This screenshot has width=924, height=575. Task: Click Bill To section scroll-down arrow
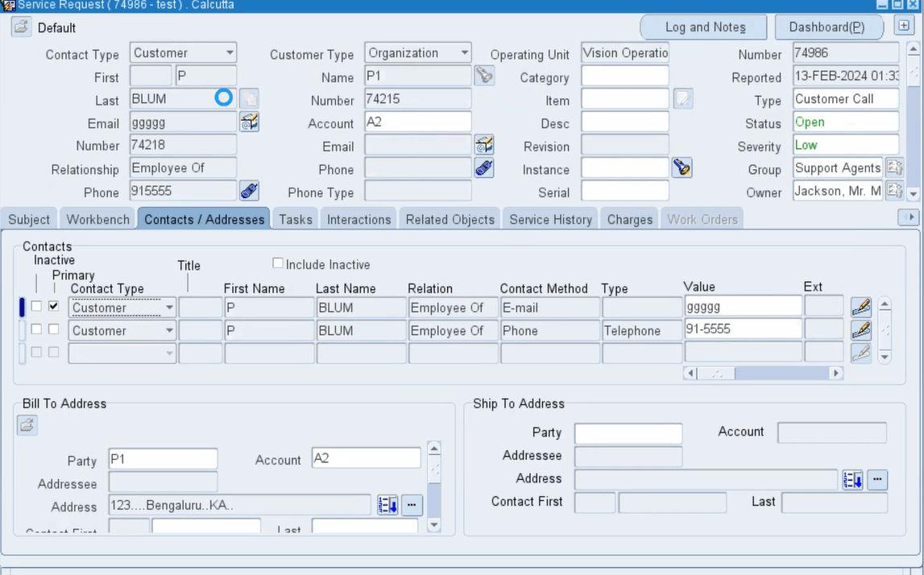pos(434,525)
